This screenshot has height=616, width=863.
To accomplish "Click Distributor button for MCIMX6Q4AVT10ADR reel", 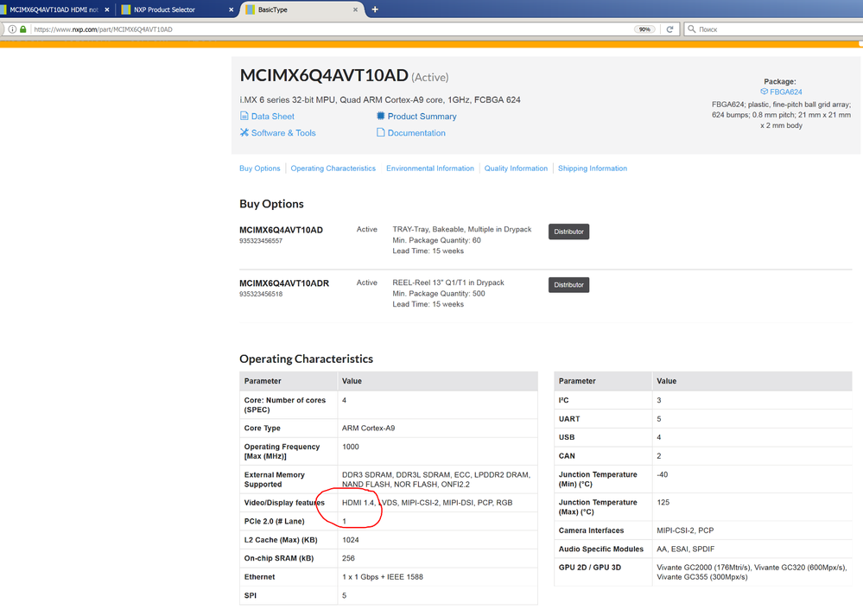I will 568,284.
